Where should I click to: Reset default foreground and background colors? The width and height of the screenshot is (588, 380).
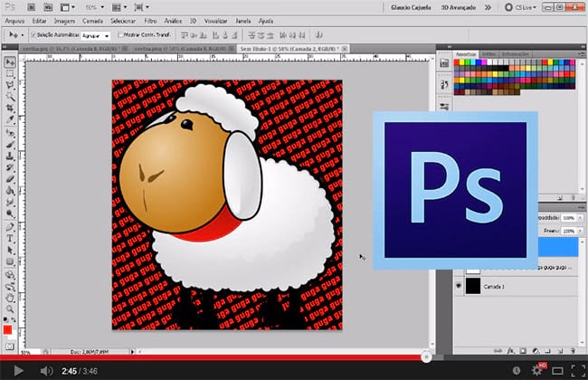tap(5, 319)
